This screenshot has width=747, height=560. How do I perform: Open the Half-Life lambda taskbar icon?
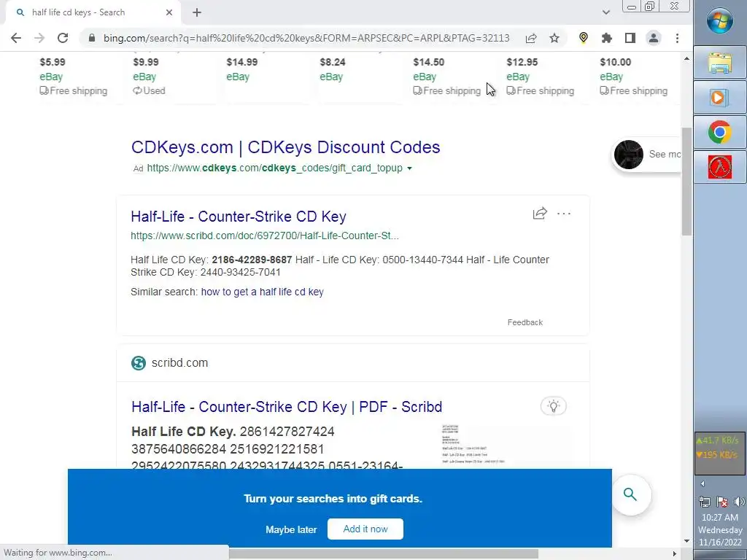[720, 167]
